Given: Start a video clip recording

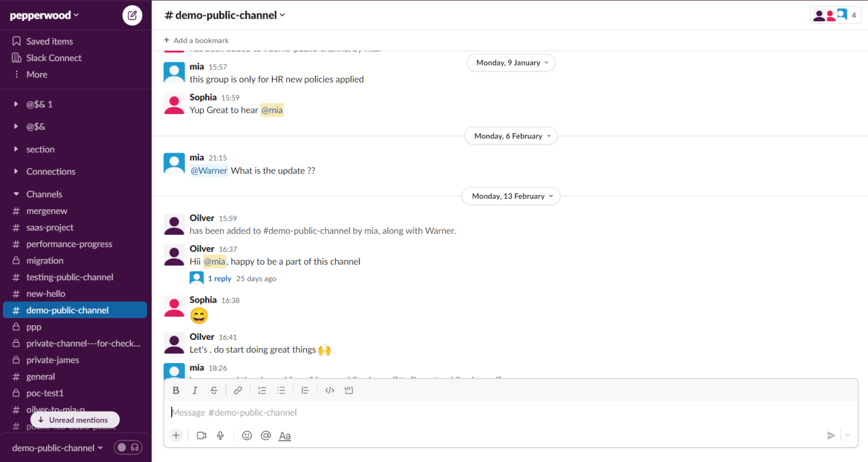Looking at the screenshot, I should click(201, 435).
